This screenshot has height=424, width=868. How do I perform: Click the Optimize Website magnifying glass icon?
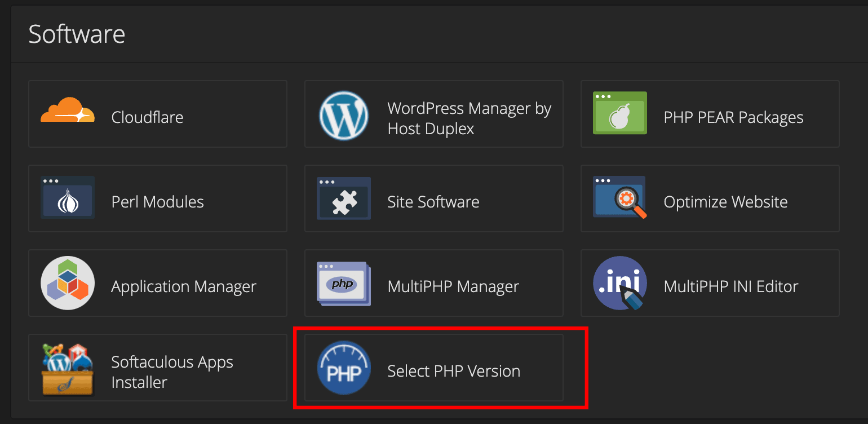coord(619,198)
